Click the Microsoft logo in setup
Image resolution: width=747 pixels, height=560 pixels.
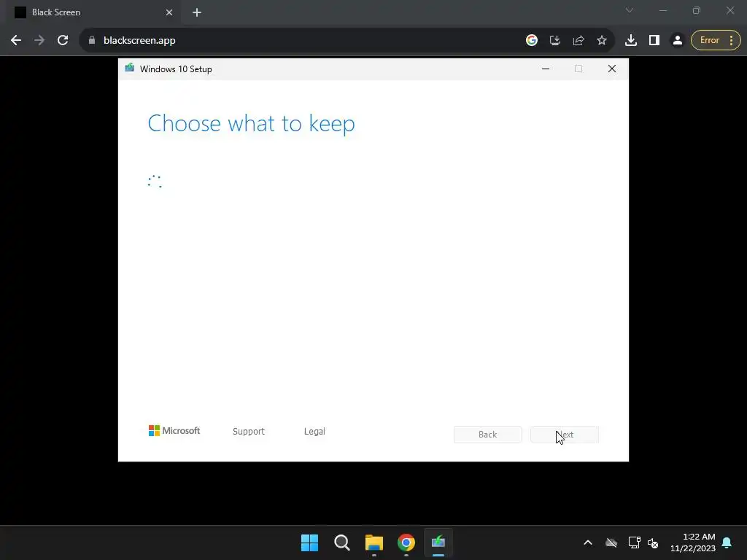(x=174, y=431)
